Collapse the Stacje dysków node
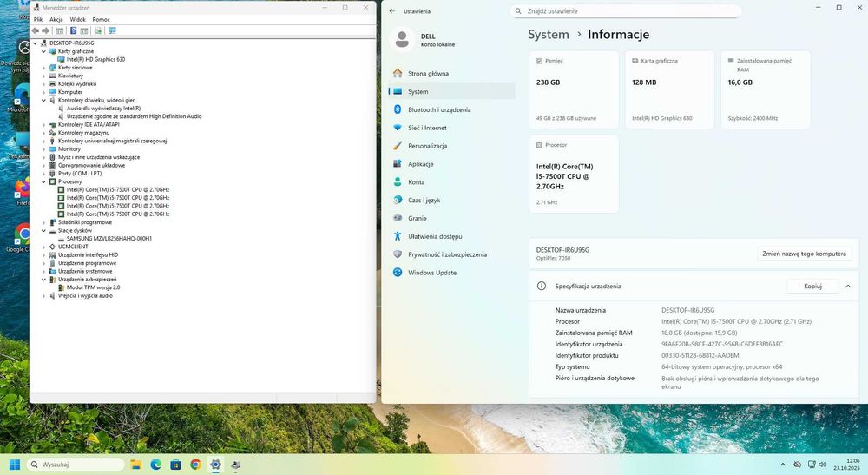Image resolution: width=868 pixels, height=475 pixels. coord(43,230)
